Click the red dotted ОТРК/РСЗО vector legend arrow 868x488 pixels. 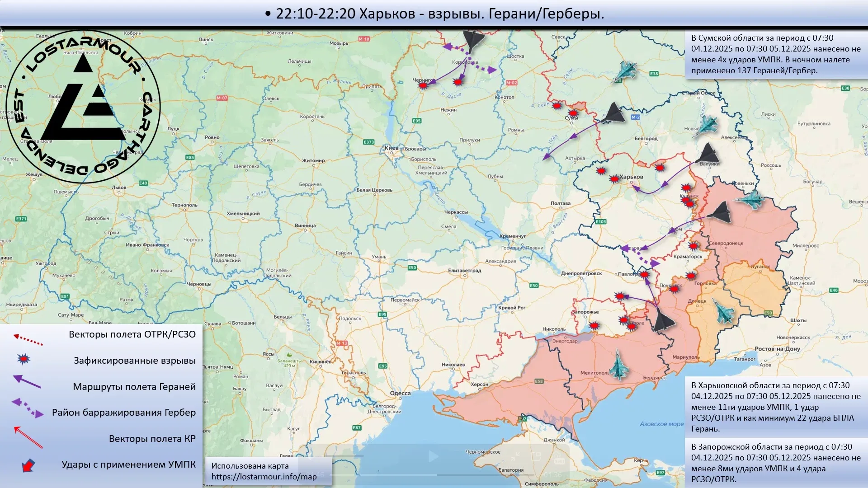pos(28,339)
